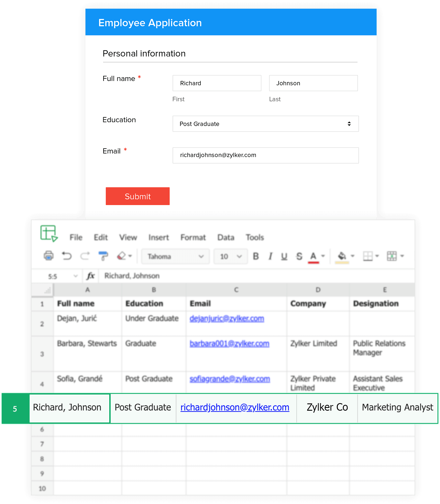Viewport: 440px width, 504px height.
Task: Select the 'Barbara, Stewarts' cell
Action: [x=88, y=354]
